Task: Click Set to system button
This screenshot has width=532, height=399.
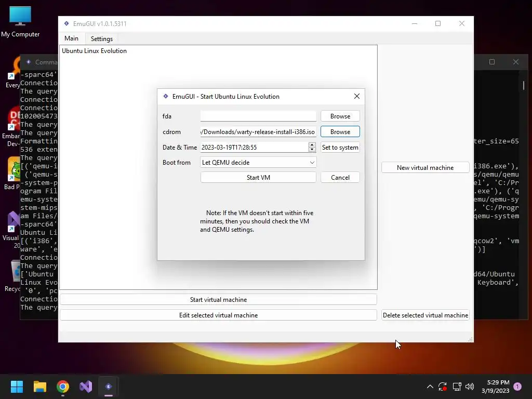Action: 340,147
